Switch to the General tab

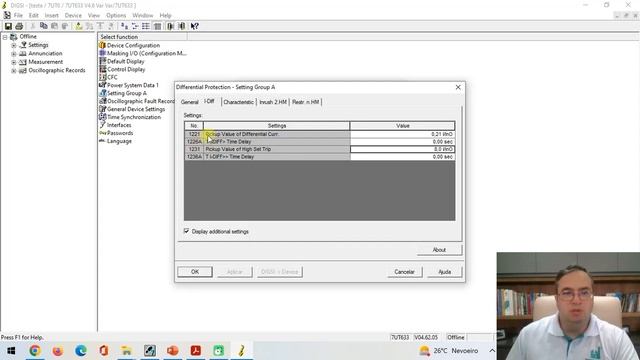coord(189,102)
